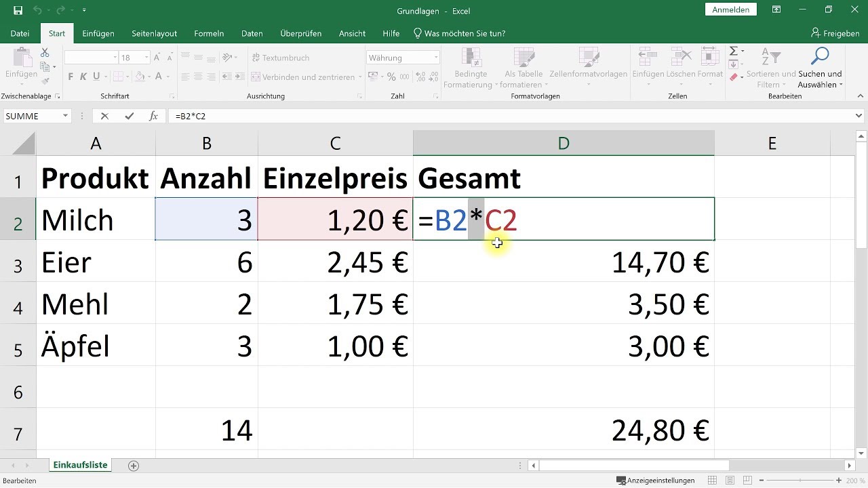Click the Clear eraser icon
Viewport: 868px width, 488px height.
click(734, 77)
